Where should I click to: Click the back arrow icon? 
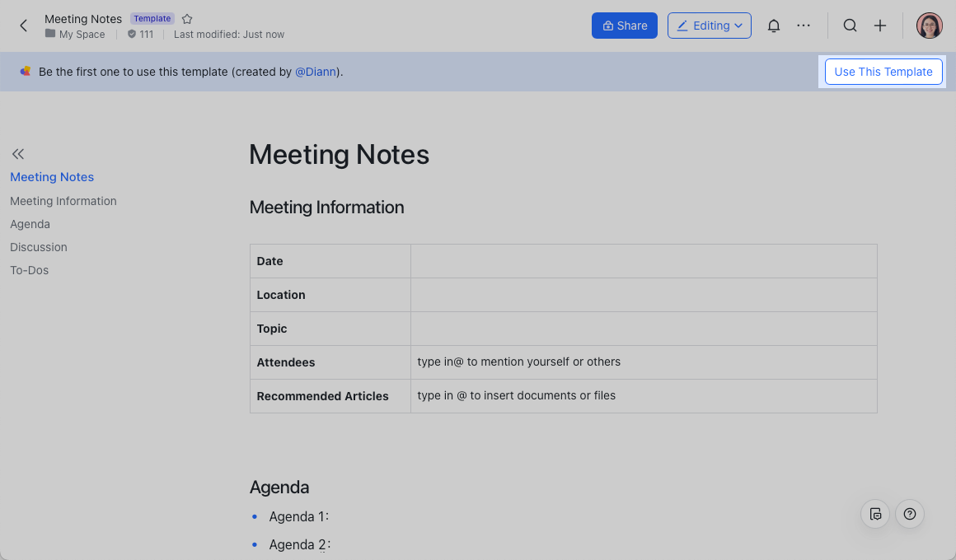point(23,26)
